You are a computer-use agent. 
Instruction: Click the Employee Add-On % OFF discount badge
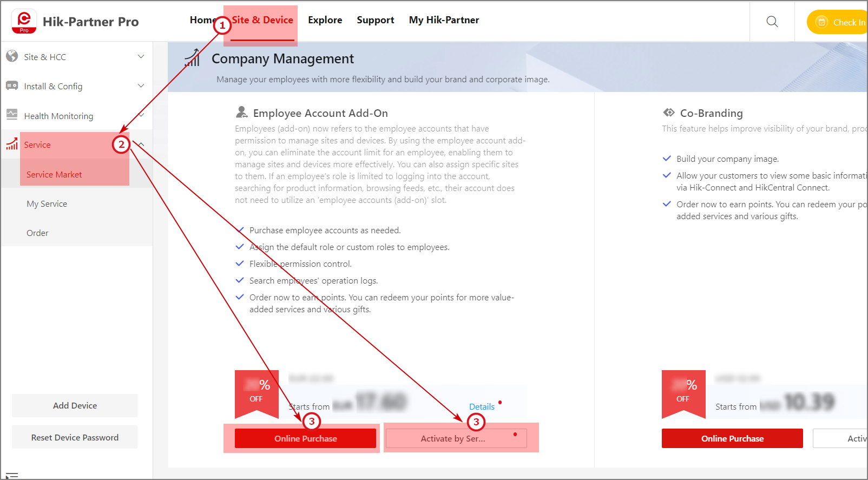pos(257,394)
